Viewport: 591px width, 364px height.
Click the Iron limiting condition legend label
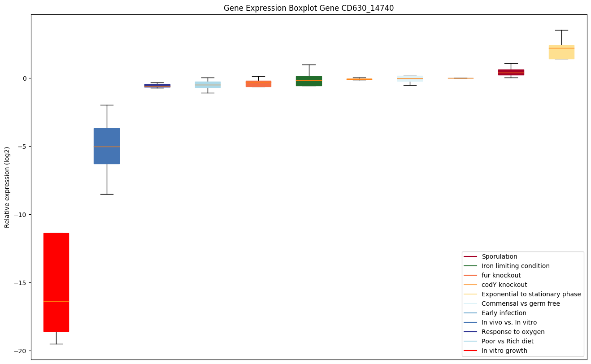click(515, 266)
